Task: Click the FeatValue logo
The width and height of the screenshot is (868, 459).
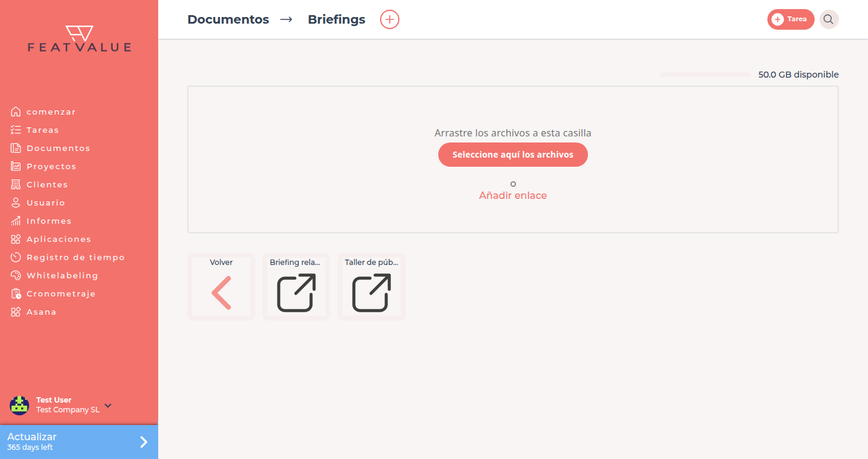Action: pos(79,39)
